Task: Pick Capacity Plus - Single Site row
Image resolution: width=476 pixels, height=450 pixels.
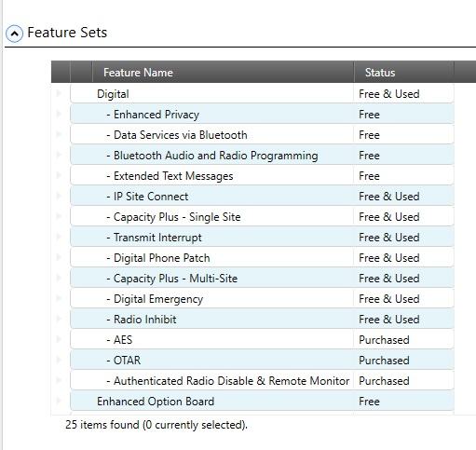Action: 263,216
